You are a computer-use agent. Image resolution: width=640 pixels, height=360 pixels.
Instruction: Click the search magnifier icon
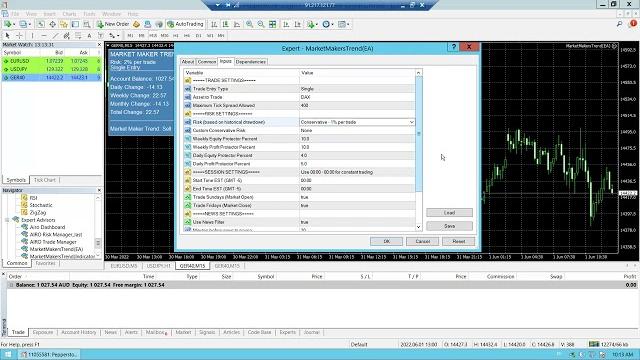(620, 24)
